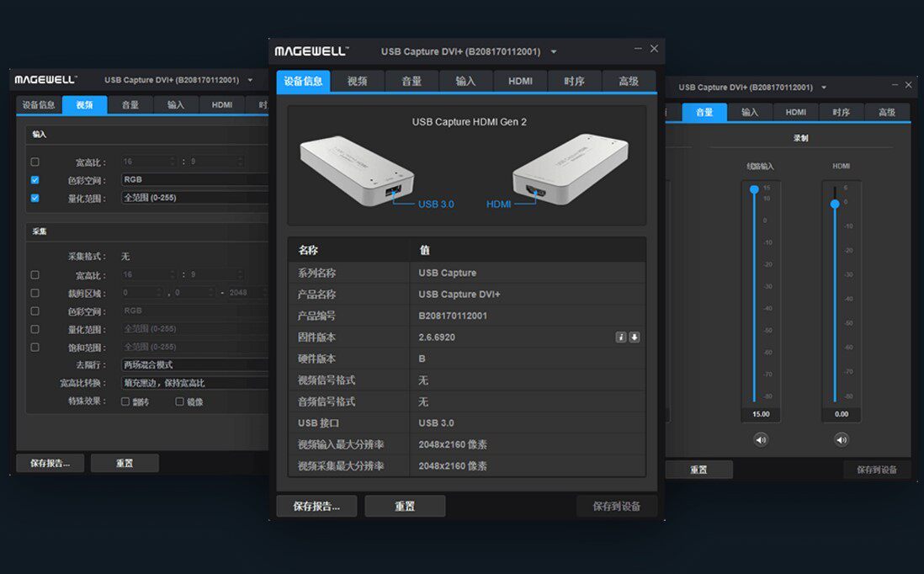This screenshot has width=924, height=574.
Task: Open the deinterlace mode dropdown
Action: (194, 364)
